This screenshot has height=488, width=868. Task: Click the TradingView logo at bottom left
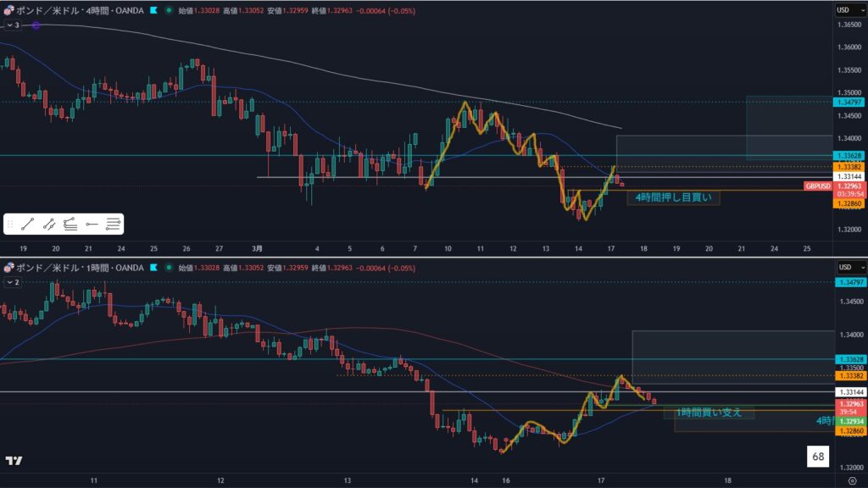coord(13,461)
